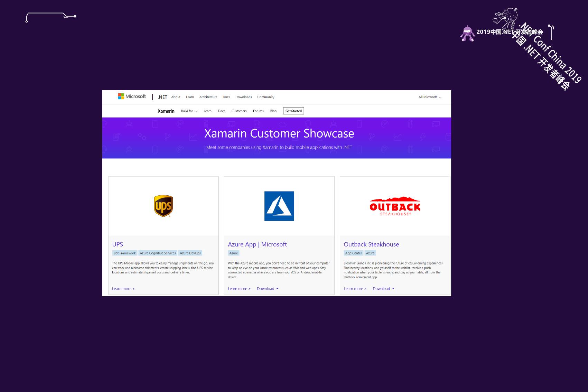Open the UPS card title link
The image size is (588, 392).
pyautogui.click(x=118, y=244)
